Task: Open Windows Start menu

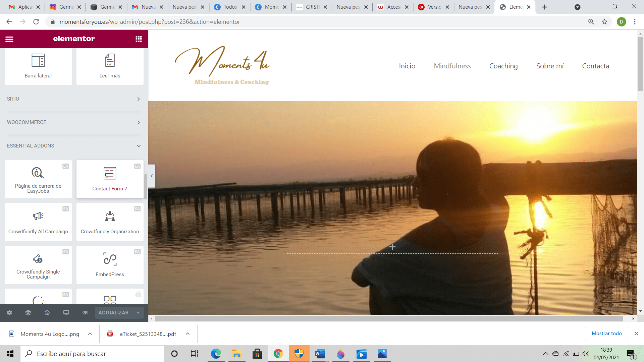Action: pos(10,354)
